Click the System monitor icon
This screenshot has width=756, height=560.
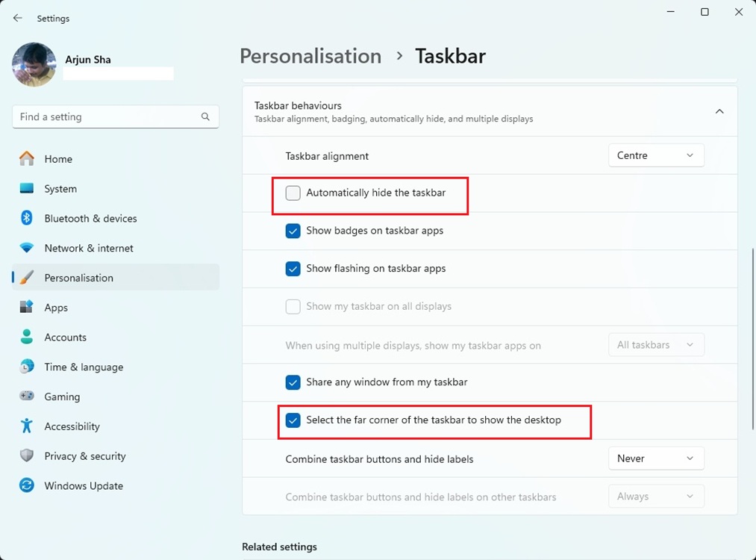[x=27, y=188]
